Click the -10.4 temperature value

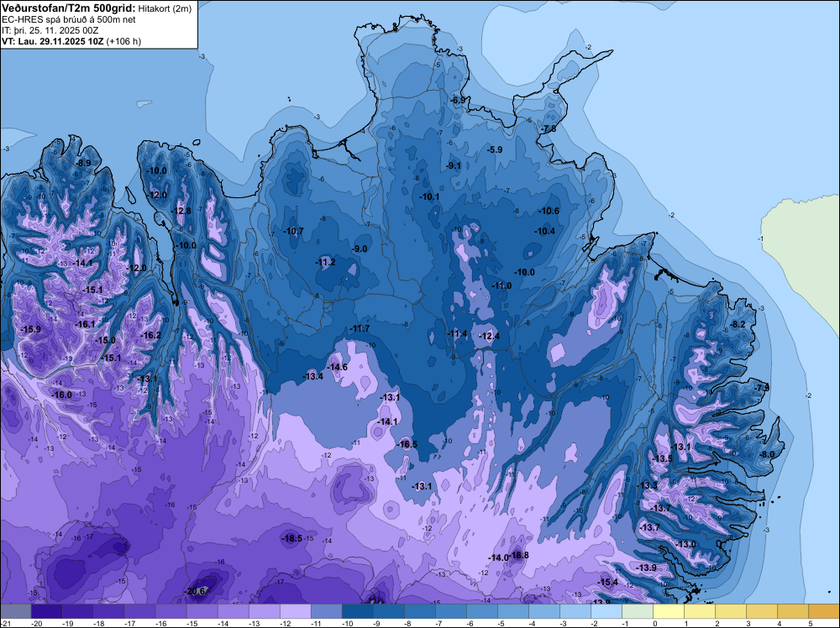[x=545, y=231]
